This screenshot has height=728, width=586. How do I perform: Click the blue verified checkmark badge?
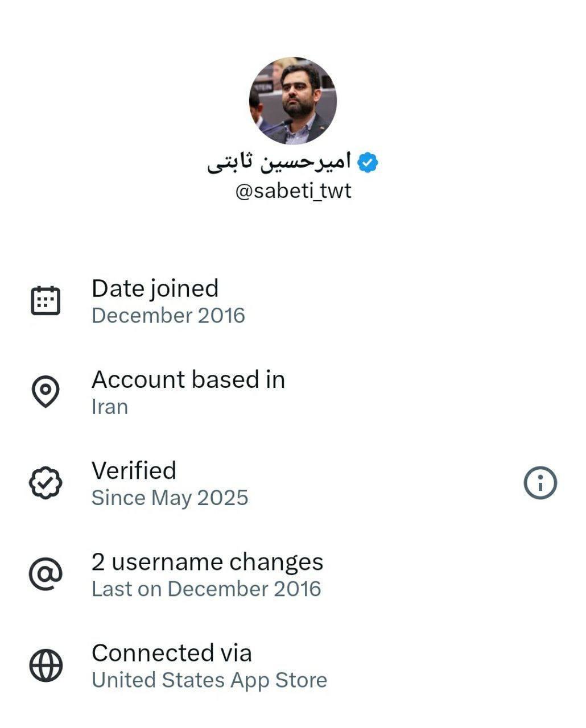pos(368,163)
